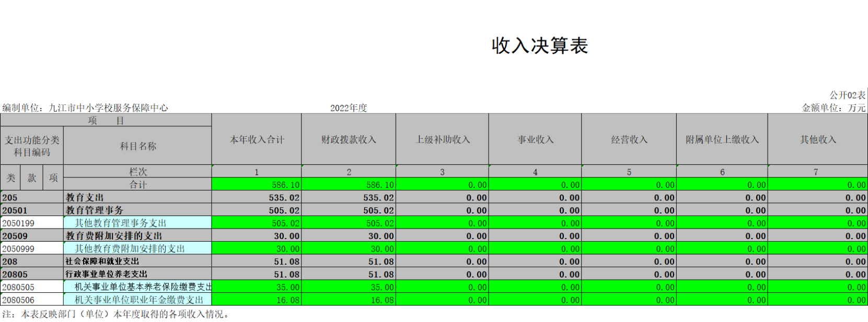This screenshot has height=322, width=868.
Task: Select the 其他收入 column header
Action: pyautogui.click(x=818, y=140)
